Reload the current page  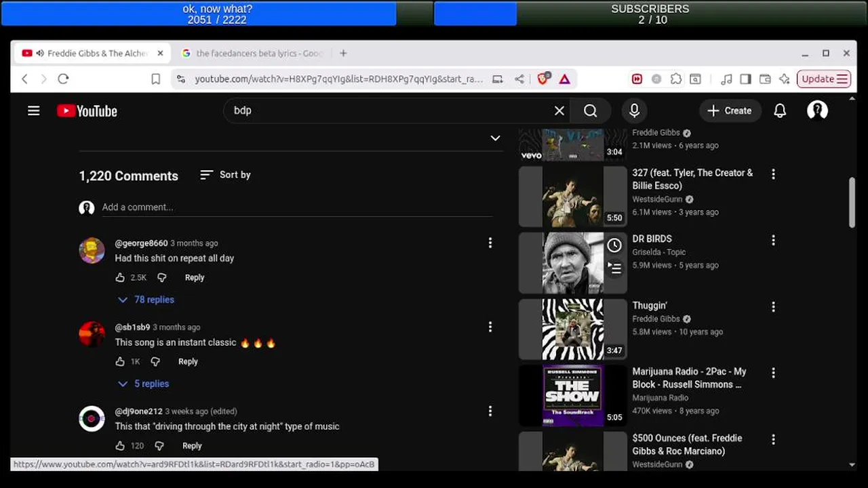(x=63, y=79)
